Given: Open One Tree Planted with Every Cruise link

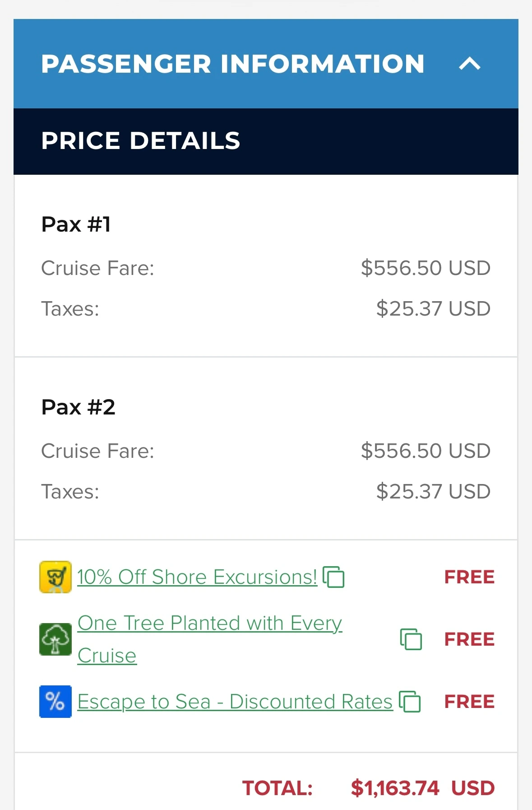Looking at the screenshot, I should (x=209, y=624).
